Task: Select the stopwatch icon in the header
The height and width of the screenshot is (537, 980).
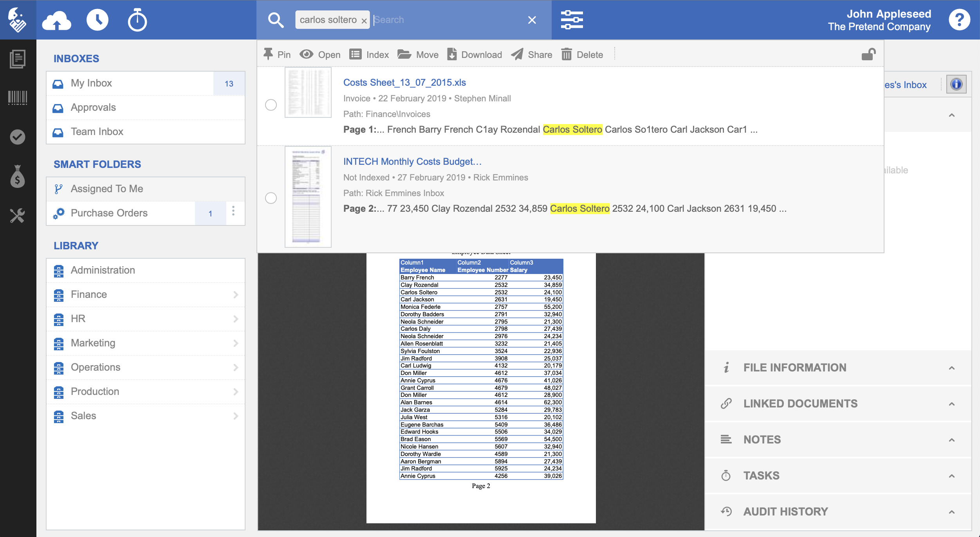Action: coord(138,20)
